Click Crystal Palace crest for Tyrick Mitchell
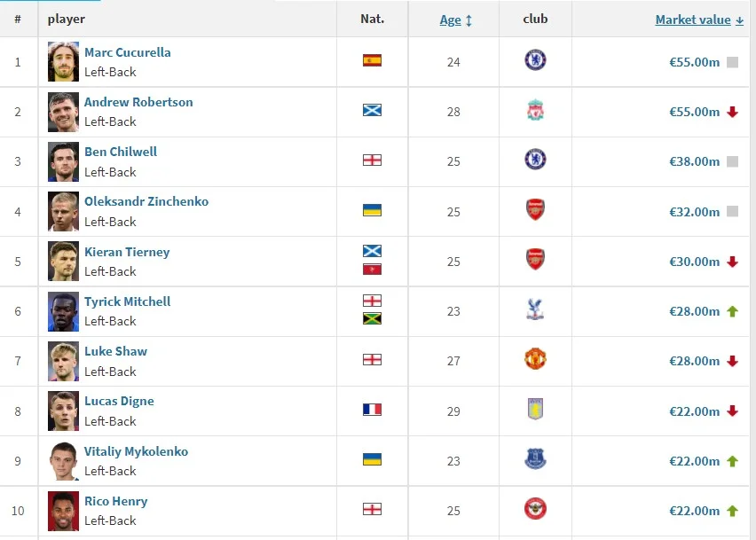The height and width of the screenshot is (540, 756). click(535, 309)
